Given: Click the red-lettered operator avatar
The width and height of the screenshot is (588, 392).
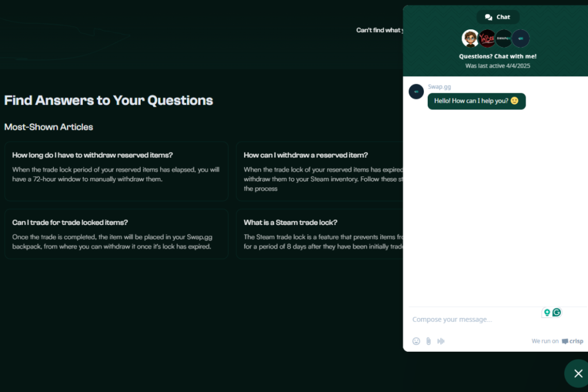Looking at the screenshot, I should (x=487, y=38).
